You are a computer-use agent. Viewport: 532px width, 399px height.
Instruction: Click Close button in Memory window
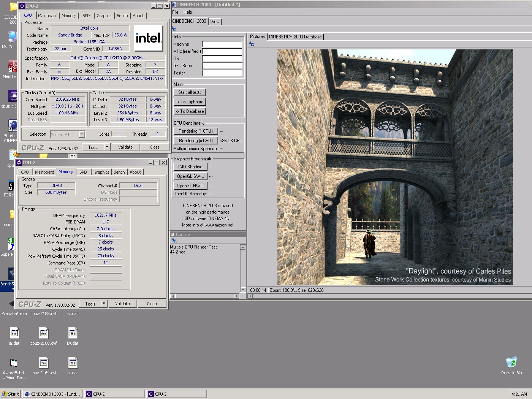152,304
